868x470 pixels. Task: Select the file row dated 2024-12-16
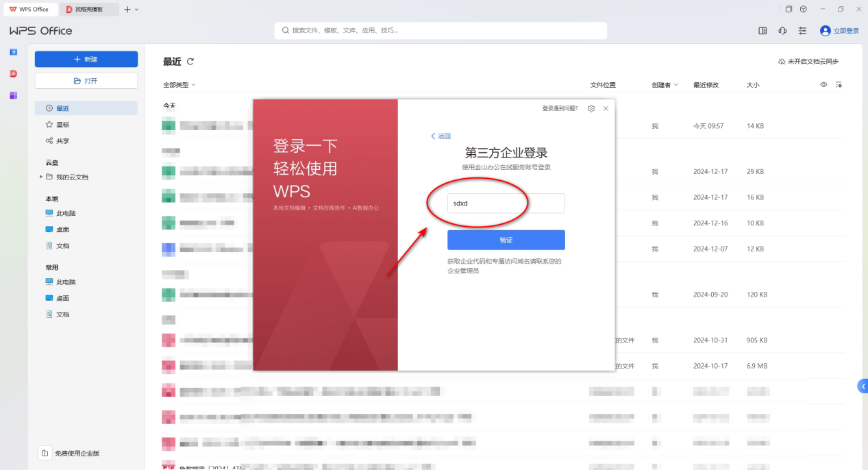tap(503, 223)
